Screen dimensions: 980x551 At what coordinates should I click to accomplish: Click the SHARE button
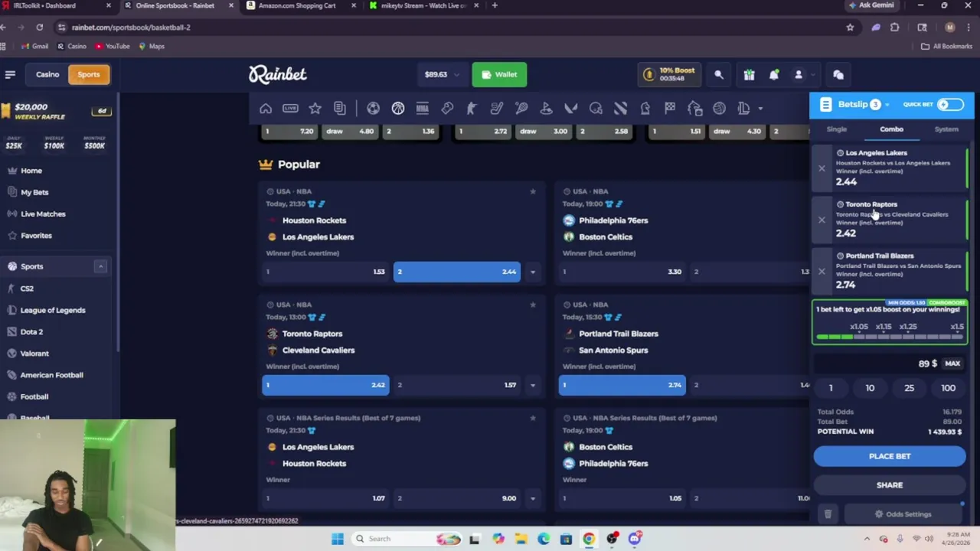pos(890,485)
